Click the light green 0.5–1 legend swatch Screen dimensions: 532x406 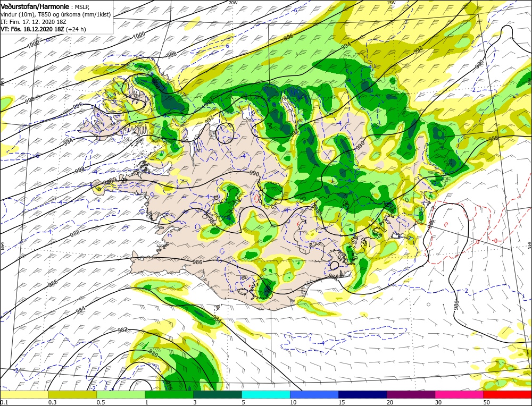121,394
